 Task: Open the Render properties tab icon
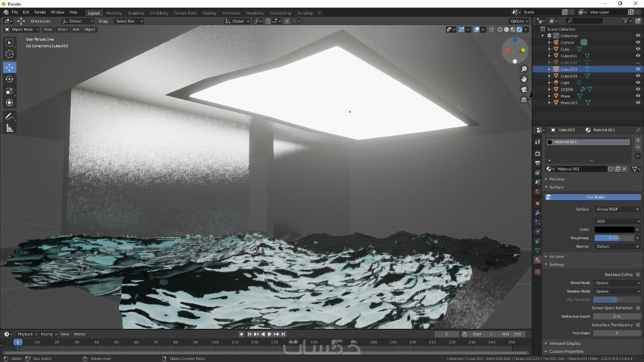(537, 153)
